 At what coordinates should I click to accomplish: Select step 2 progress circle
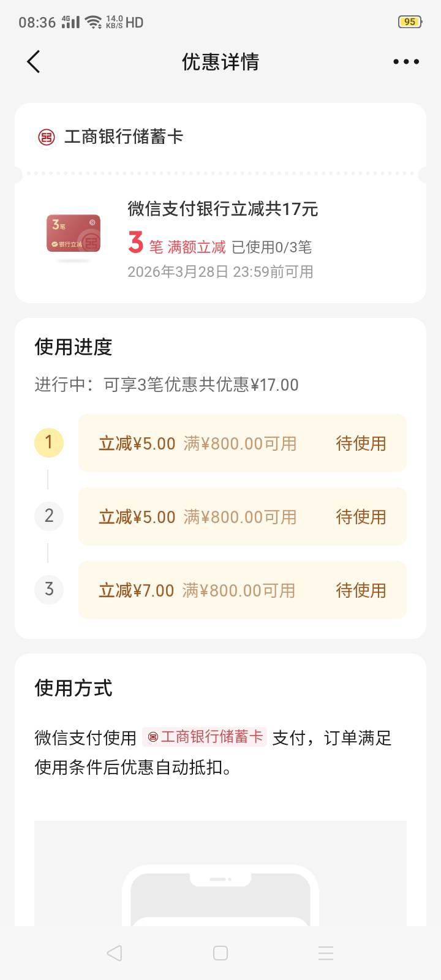(x=49, y=516)
